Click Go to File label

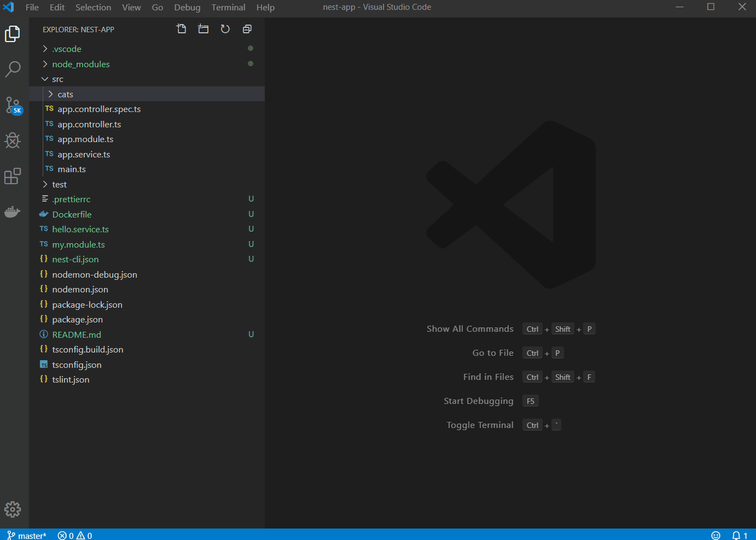493,353
